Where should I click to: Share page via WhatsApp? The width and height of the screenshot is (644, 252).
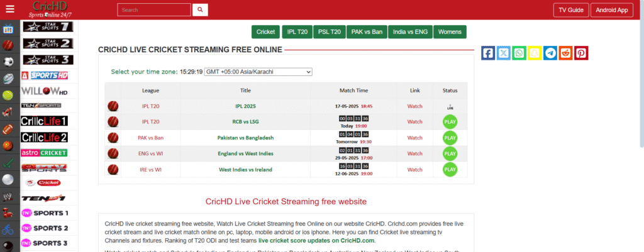click(x=519, y=53)
